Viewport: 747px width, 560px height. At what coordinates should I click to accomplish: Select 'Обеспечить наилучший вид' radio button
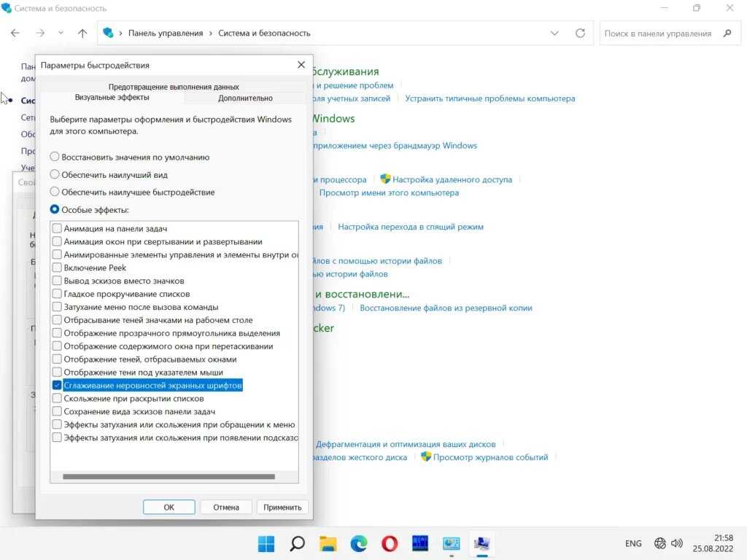55,174
